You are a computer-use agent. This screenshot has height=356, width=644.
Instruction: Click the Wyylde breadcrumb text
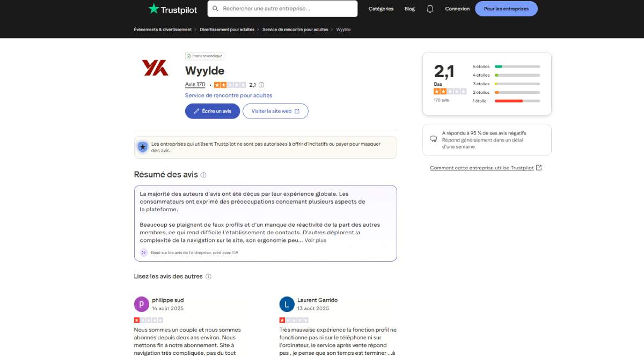pyautogui.click(x=343, y=29)
